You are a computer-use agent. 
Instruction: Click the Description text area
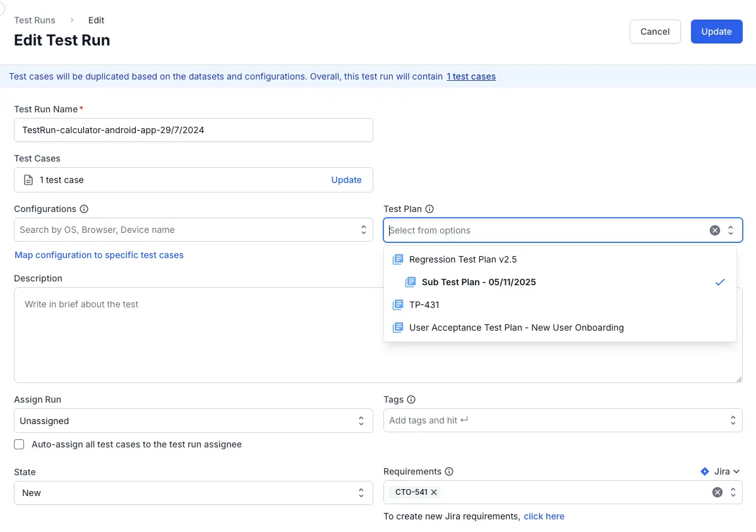(253, 334)
